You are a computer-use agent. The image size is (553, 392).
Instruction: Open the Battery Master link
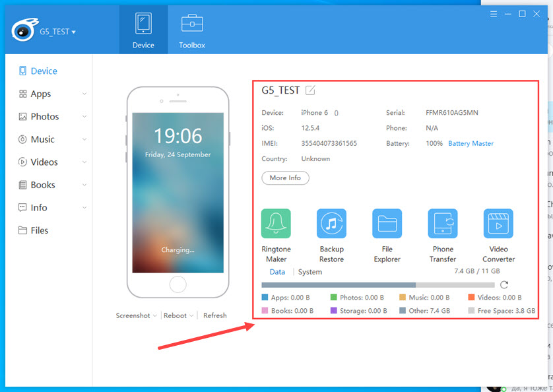[471, 144]
